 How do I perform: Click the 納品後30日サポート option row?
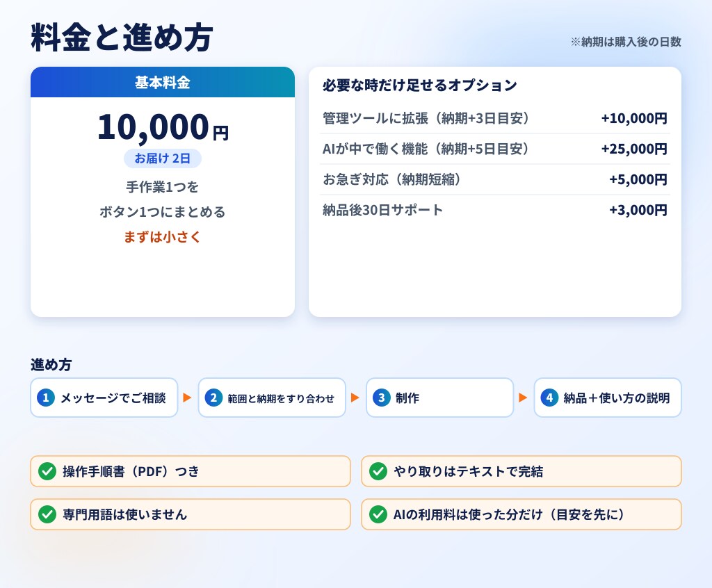(495, 210)
